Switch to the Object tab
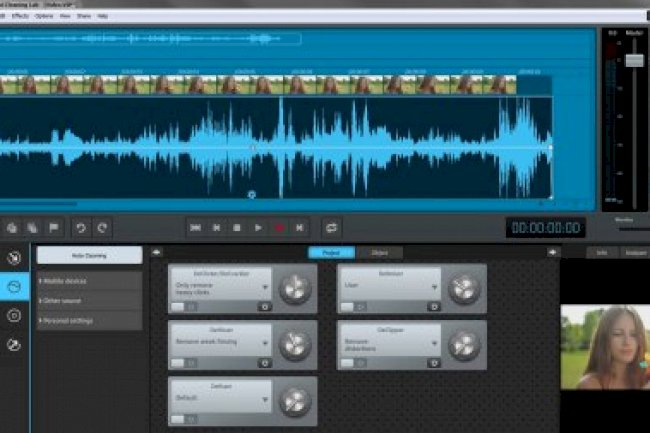Screen dimensions: 650x433 (x=380, y=253)
